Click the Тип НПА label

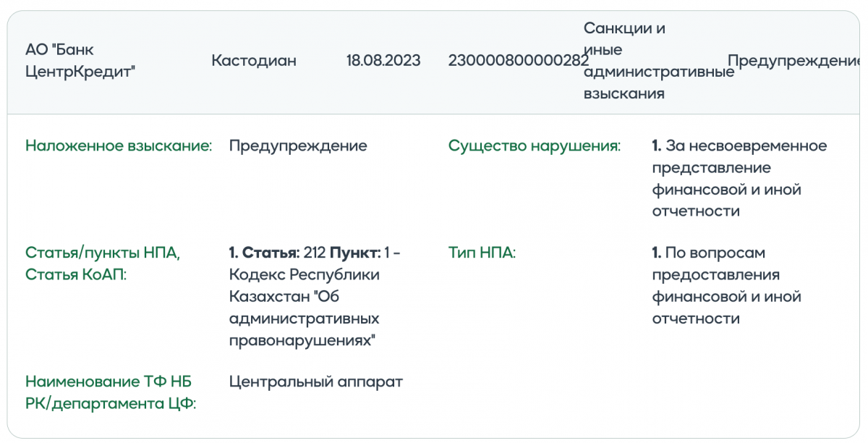(482, 253)
